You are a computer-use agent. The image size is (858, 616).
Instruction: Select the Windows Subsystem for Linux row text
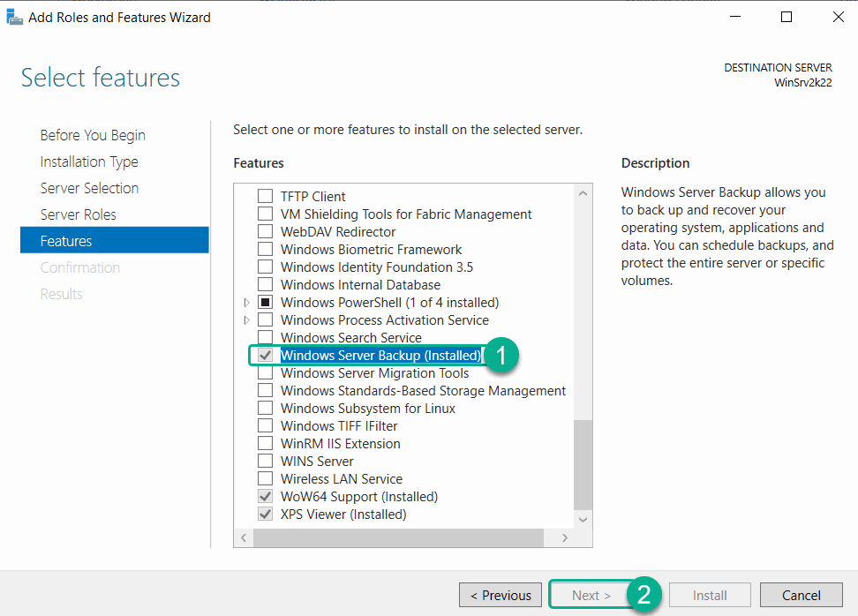368,408
